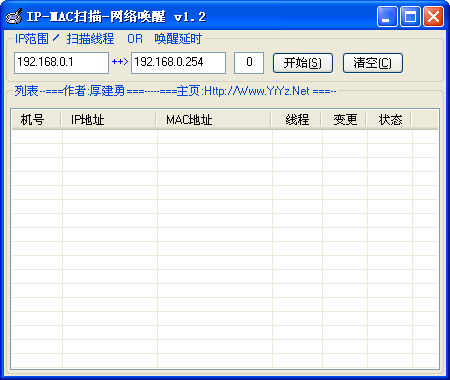Click the IP范围 / 扫描线程 group label

(x=65, y=39)
